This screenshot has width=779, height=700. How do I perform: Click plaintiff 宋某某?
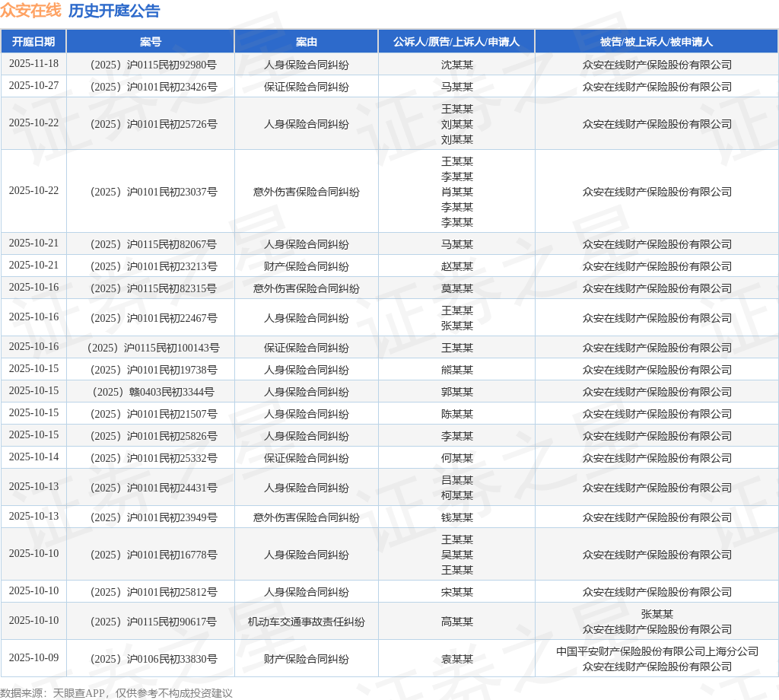coord(457,592)
